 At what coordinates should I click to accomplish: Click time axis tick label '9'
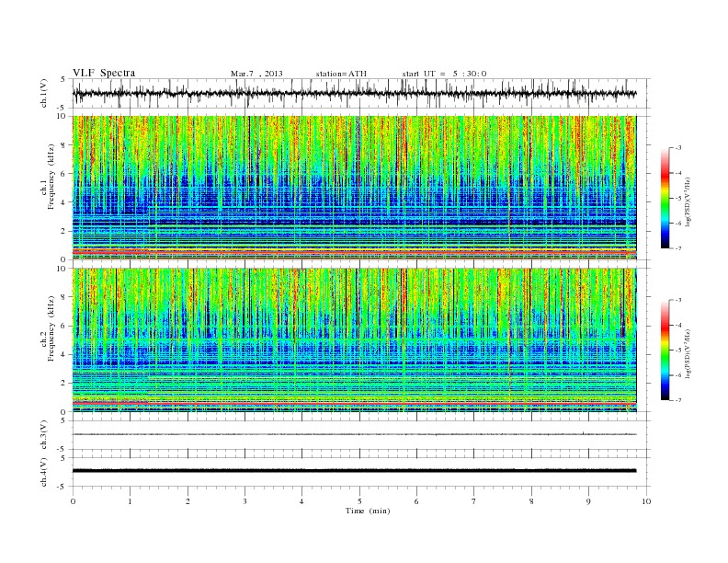(588, 501)
